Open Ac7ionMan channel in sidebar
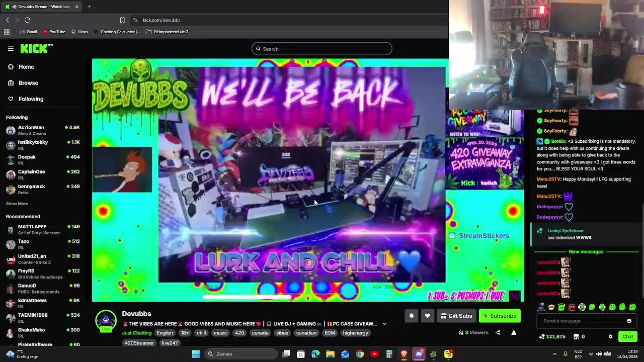This screenshot has width=644, height=362. pos(43,130)
